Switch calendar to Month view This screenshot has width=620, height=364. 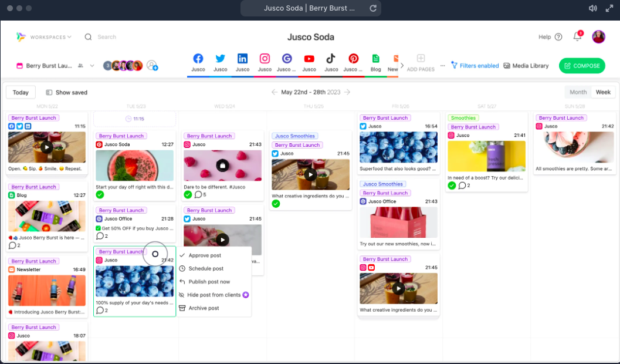tap(578, 92)
